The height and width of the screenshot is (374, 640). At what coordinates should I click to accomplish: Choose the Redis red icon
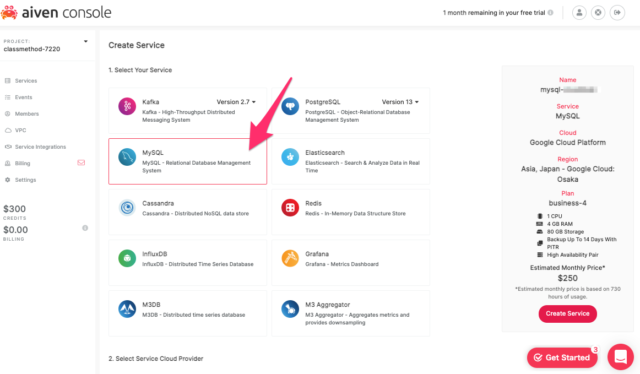(x=290, y=208)
